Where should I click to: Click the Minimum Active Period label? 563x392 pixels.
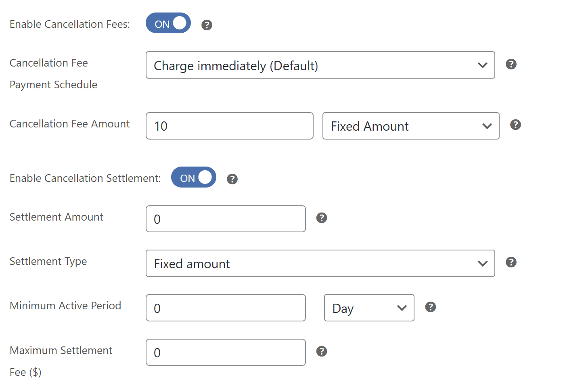click(65, 306)
